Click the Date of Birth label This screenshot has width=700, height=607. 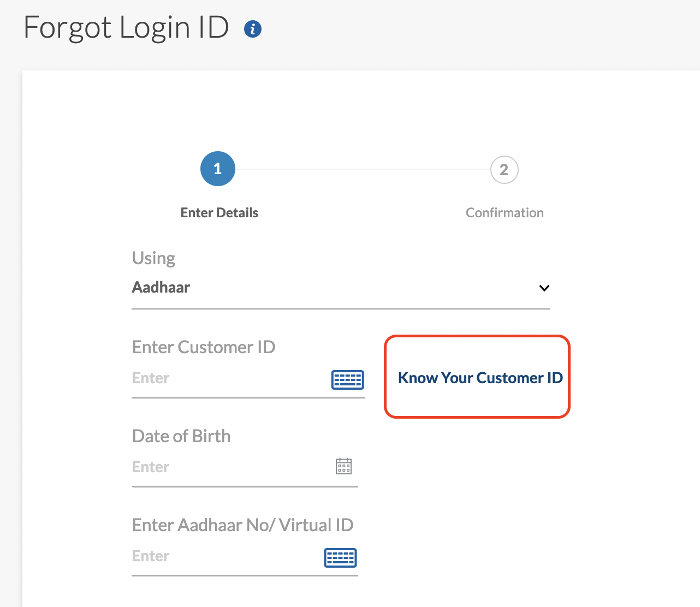pos(181,436)
